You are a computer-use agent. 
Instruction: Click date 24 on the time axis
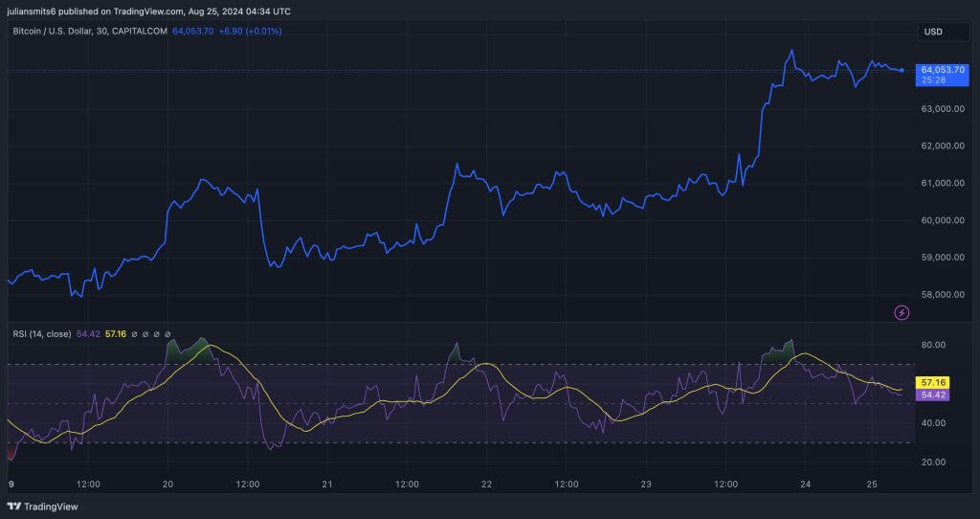805,485
